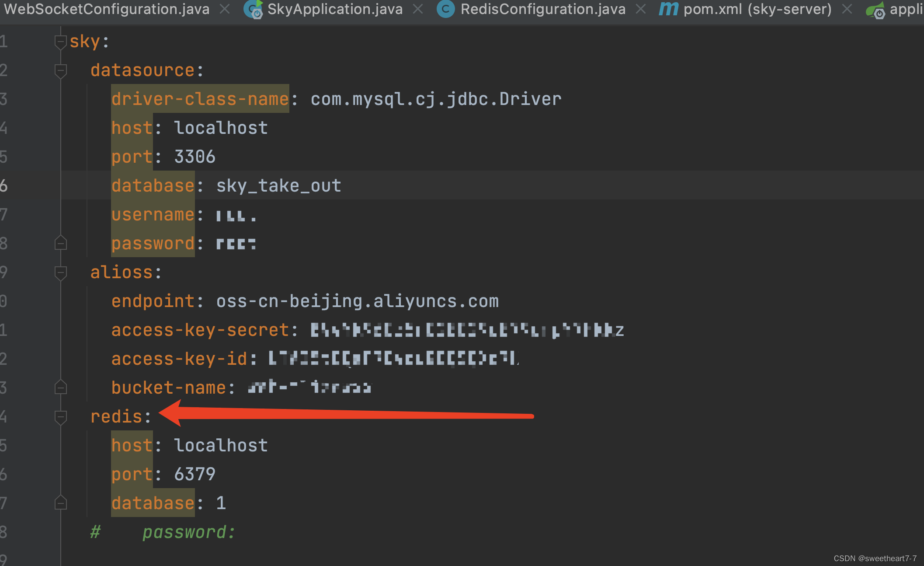Click the oss-cn-beijing.aliyuncs.com endpoint value

[358, 301]
